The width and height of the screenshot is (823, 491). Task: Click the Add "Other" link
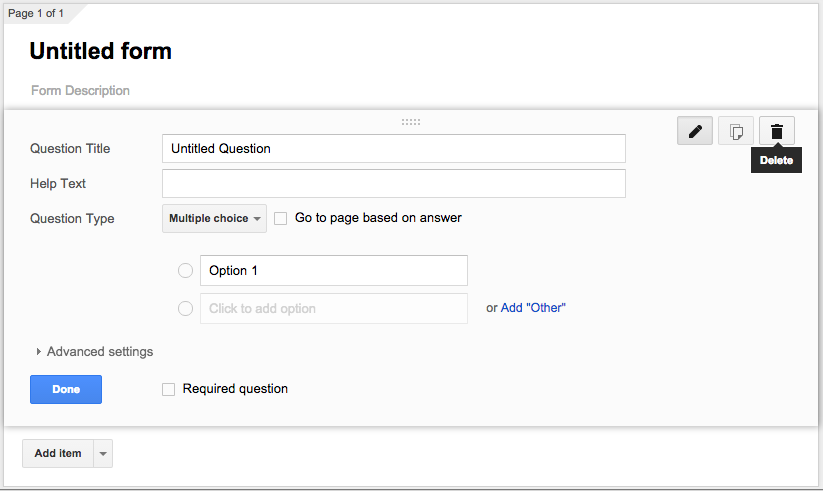click(532, 308)
